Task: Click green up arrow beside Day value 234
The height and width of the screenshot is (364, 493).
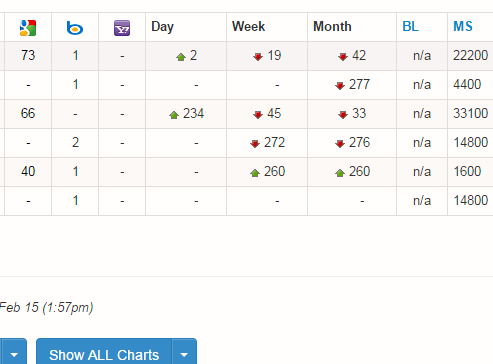Action: click(x=174, y=115)
